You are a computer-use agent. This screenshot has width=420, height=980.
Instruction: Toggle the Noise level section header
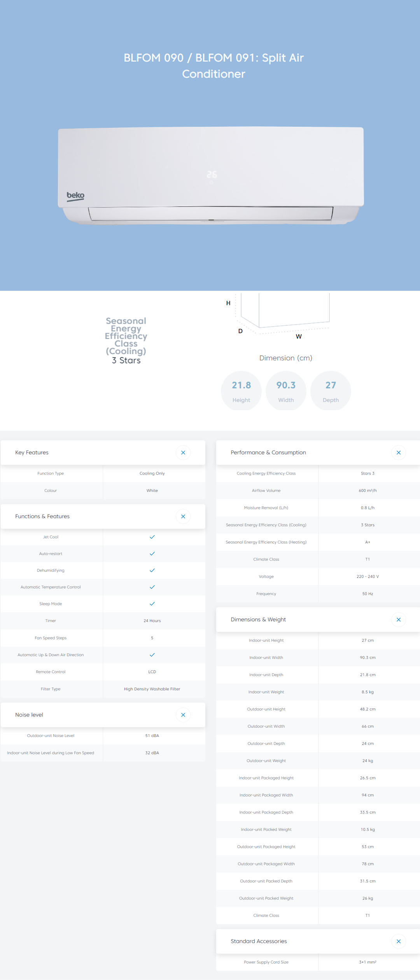tap(29, 715)
